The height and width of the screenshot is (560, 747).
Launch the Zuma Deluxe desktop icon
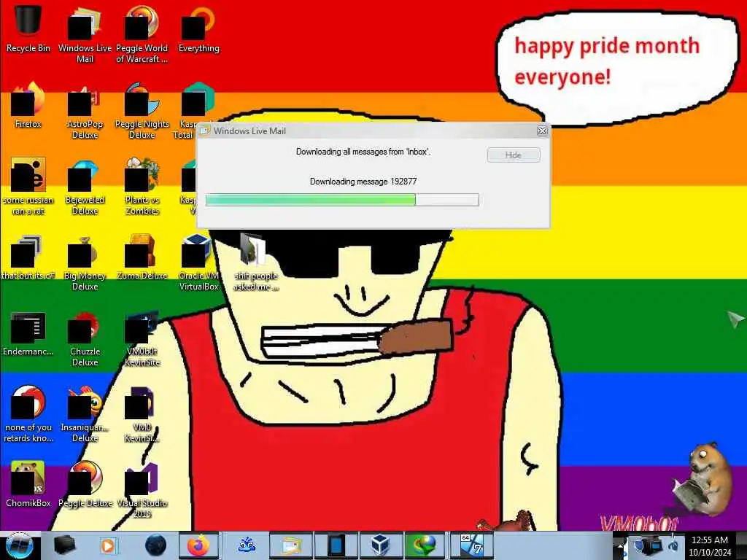pyautogui.click(x=142, y=257)
